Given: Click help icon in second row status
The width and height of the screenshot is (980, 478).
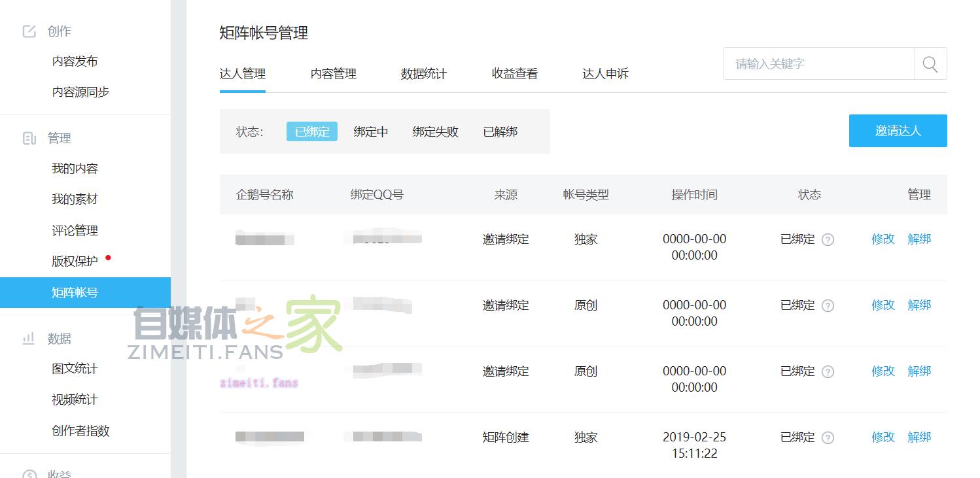Looking at the screenshot, I should click(828, 305).
